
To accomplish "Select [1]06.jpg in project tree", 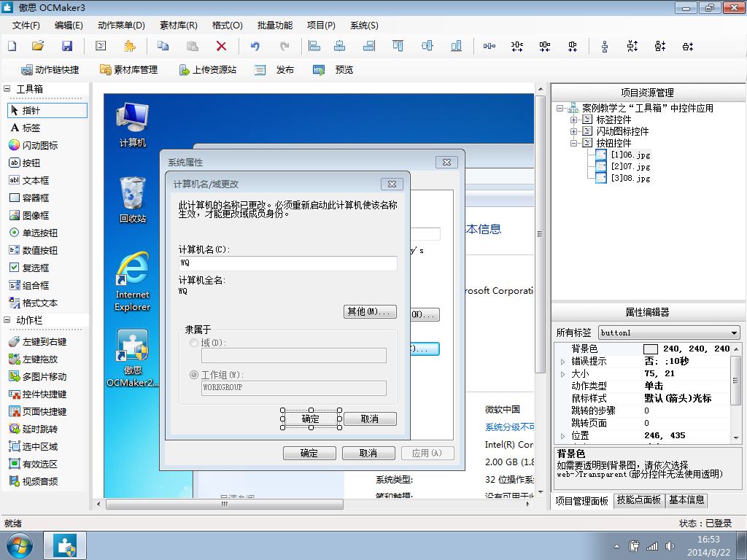I will (630, 155).
